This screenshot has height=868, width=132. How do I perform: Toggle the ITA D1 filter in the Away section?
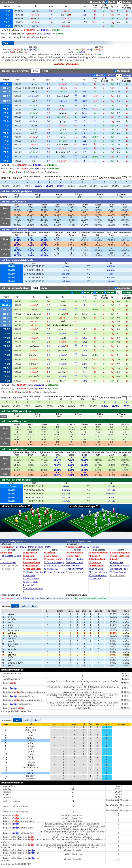(72, 292)
